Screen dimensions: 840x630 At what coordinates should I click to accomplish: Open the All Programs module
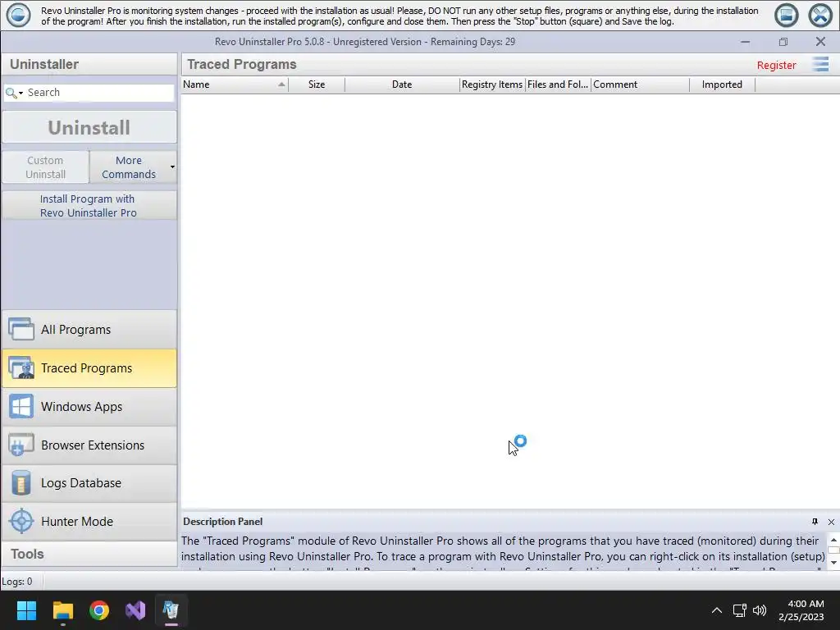click(89, 330)
